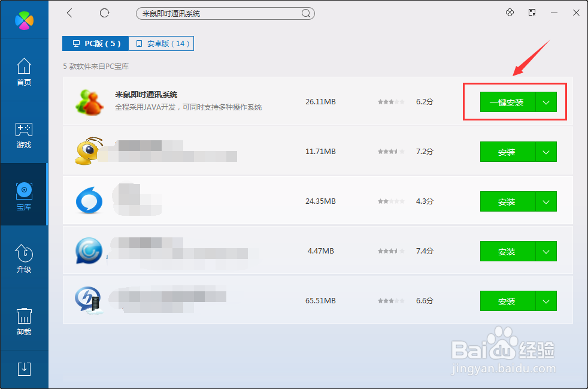This screenshot has height=389, width=588.
Task: Click the colorful app logo
Action: tap(24, 20)
